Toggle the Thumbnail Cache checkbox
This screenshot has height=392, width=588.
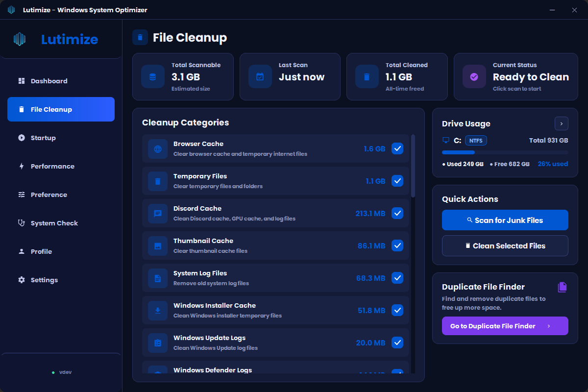[x=397, y=245]
